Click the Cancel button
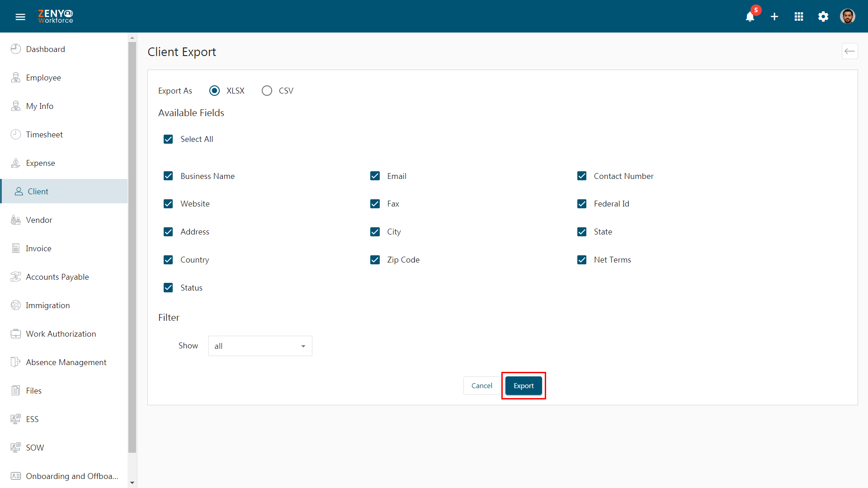This screenshot has width=868, height=488. 481,385
